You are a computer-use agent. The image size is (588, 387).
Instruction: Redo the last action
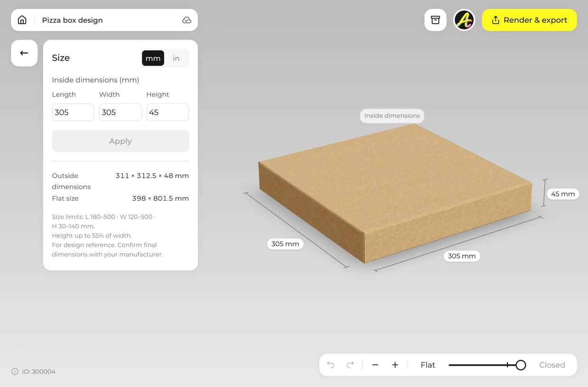pos(350,365)
